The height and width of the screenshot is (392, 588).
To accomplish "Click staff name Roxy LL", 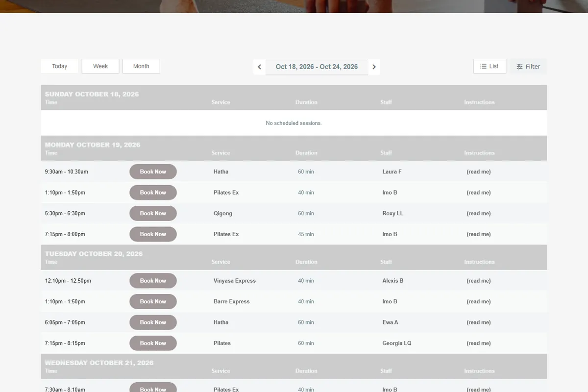I will 393,214.
